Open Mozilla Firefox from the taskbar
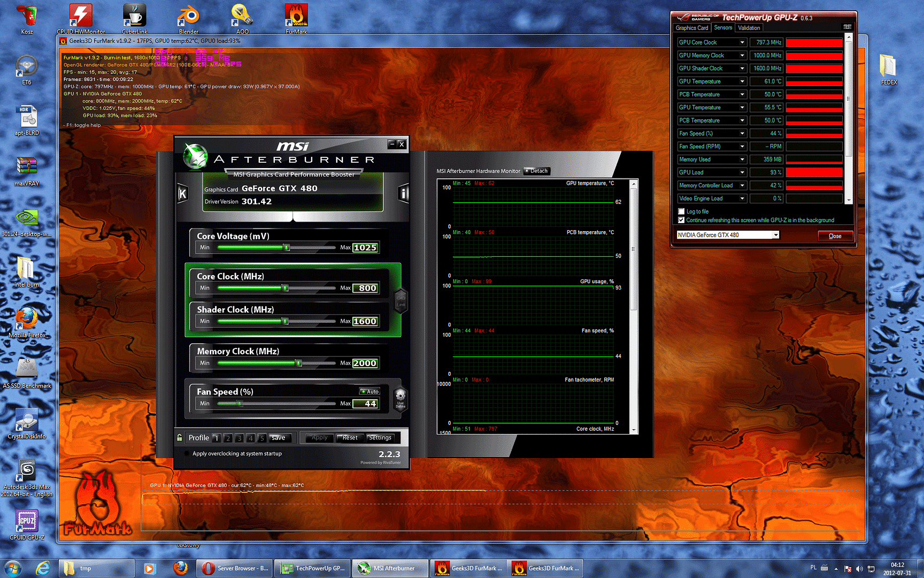Image resolution: width=924 pixels, height=578 pixels. (181, 568)
